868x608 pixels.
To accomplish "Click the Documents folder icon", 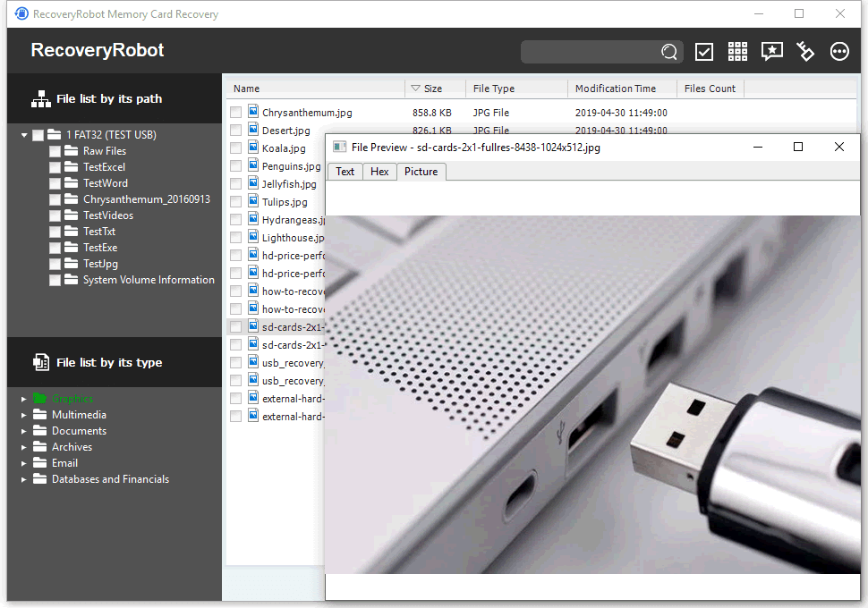I will click(39, 430).
